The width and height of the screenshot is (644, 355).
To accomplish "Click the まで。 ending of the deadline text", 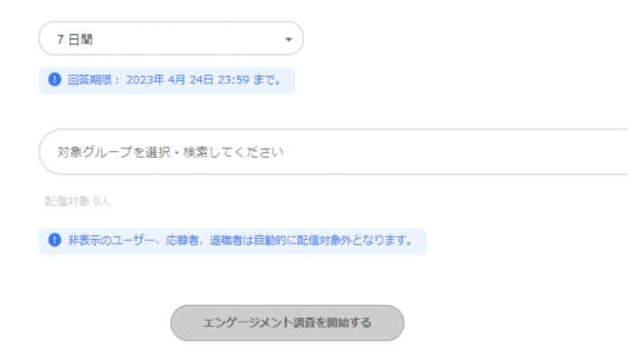I will coord(267,80).
